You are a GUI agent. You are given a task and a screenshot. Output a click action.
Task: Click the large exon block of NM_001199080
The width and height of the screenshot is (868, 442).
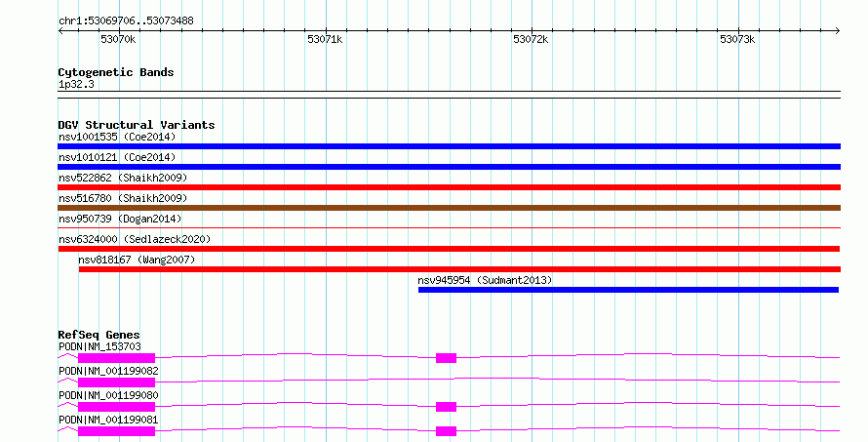(116, 407)
